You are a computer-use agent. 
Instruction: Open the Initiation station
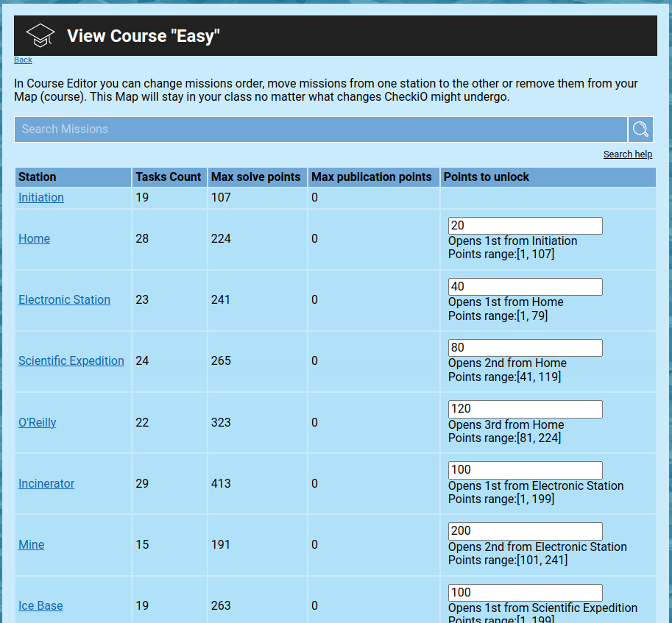pyautogui.click(x=41, y=197)
